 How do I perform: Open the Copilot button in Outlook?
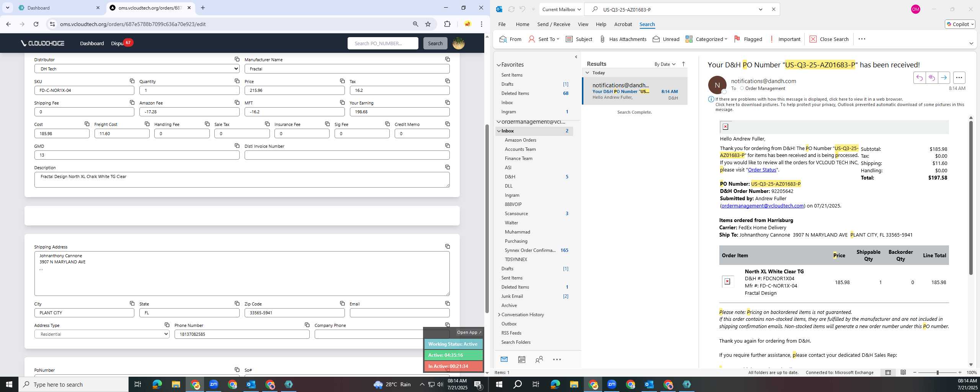(960, 24)
